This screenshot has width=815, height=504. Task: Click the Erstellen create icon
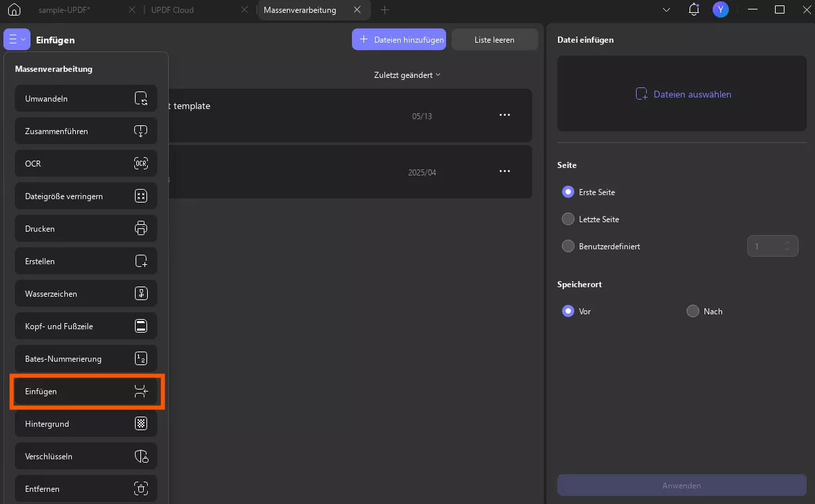[141, 261]
